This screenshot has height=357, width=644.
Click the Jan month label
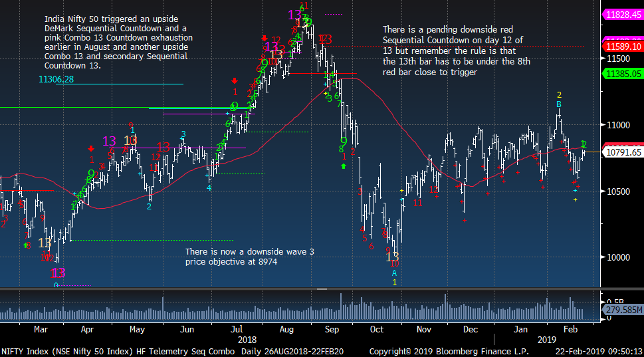(520, 330)
